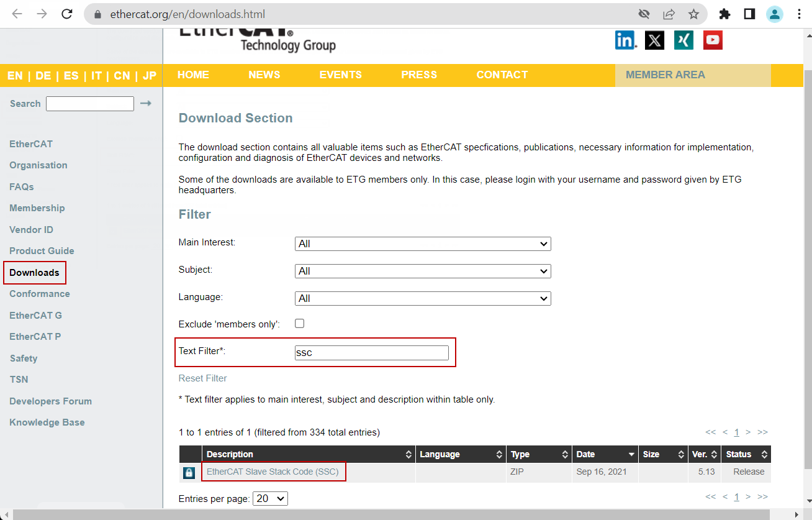Image resolution: width=812 pixels, height=520 pixels.
Task: Open Vendor ID sidebar item
Action: coord(31,230)
